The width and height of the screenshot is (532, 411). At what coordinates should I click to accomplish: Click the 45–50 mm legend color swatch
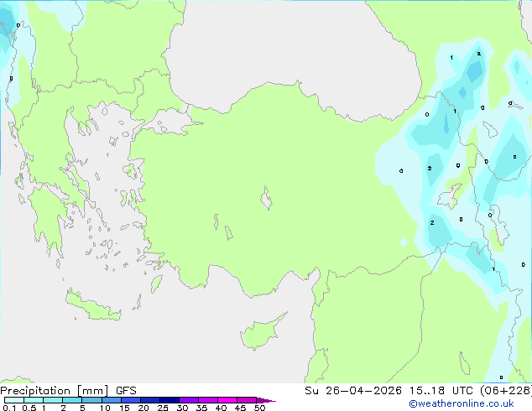(247, 400)
